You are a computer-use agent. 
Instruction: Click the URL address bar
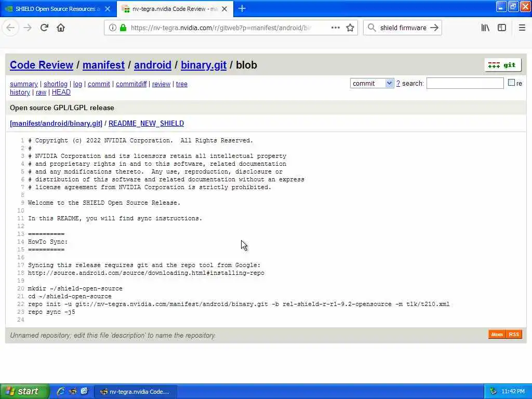(x=220, y=28)
